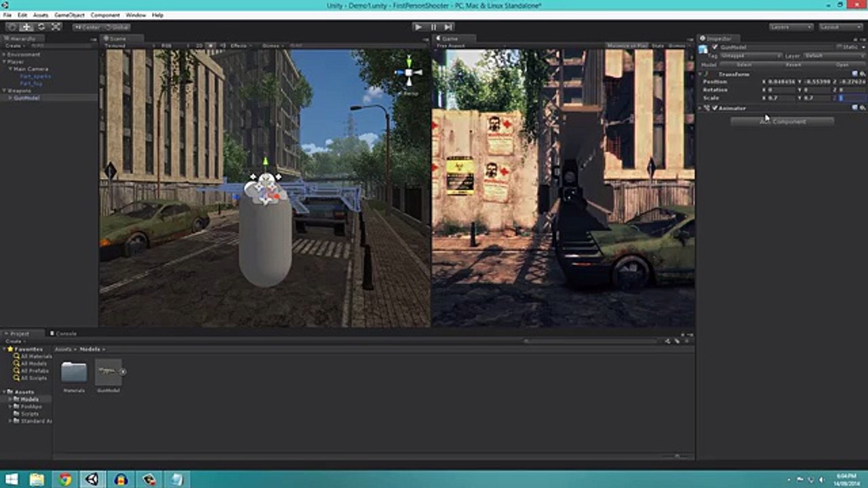Toggle Maximize on Play
This screenshot has height=488, width=868.
(627, 46)
